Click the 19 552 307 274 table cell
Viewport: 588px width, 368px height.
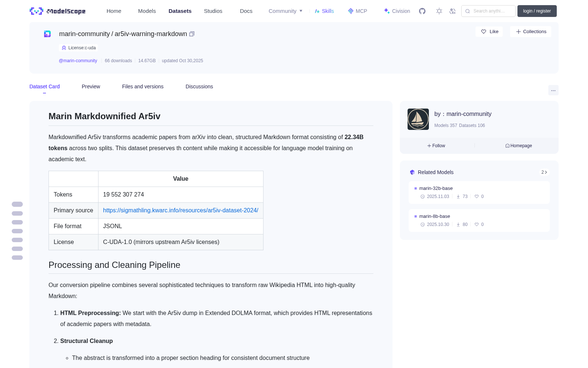click(x=180, y=195)
